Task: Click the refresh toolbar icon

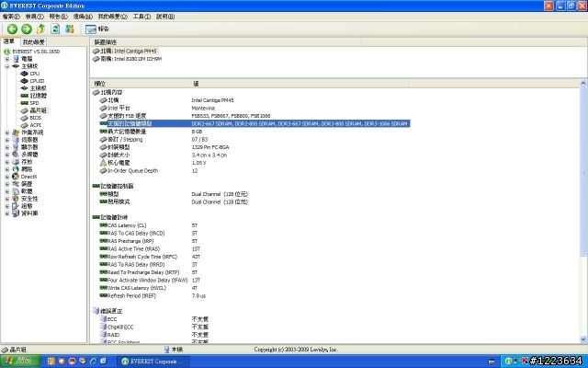Action: 55,29
